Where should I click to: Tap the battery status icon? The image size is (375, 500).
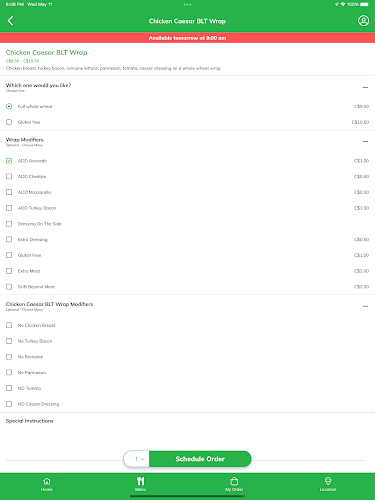click(365, 4)
